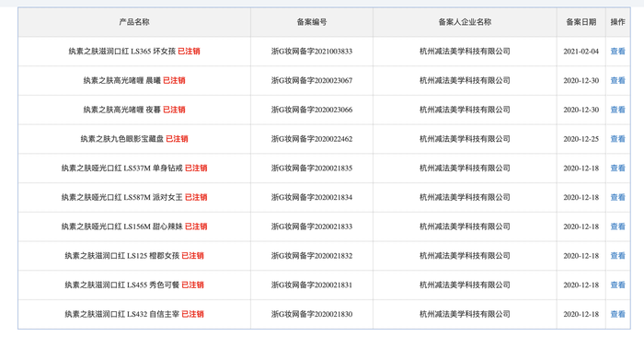644x337 pixels.
Task: Click product name 纳素之肤滋润口红 LS432 自信主宰
Action: pyautogui.click(x=122, y=314)
